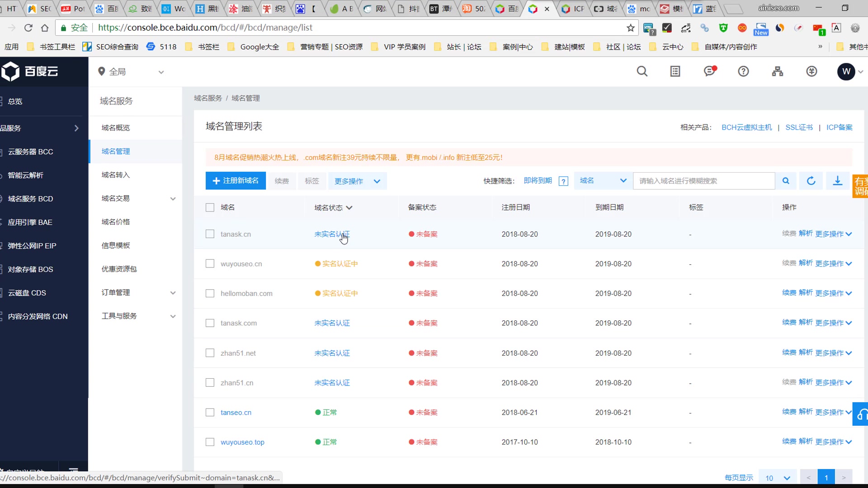This screenshot has width=868, height=488.
Task: Open the 更多操作 toolbar dropdown
Action: click(x=357, y=181)
